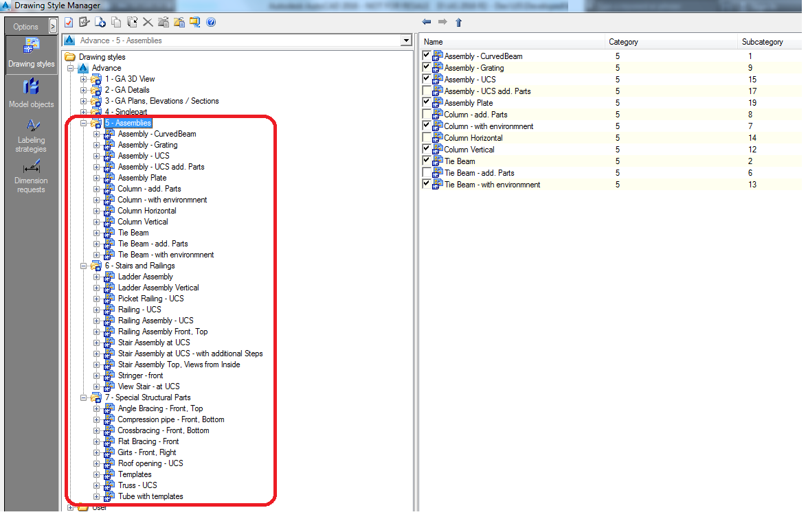The width and height of the screenshot is (808, 532).
Task: Click the yellow monitor toolbar icon
Action: 195,22
